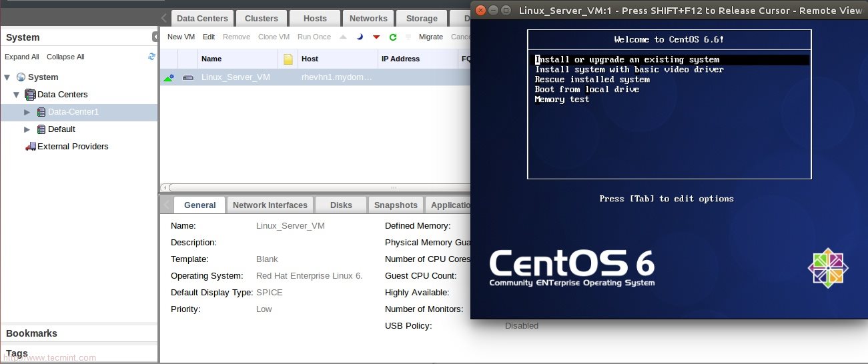Click the green Reboot VM icon
The height and width of the screenshot is (364, 868).
click(393, 37)
